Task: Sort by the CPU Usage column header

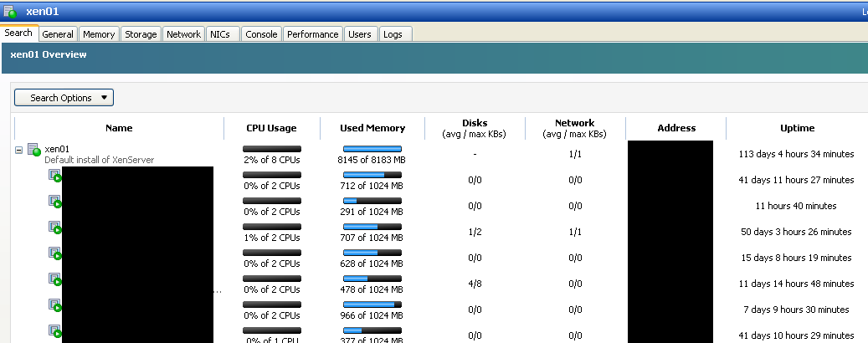Action: coord(271,128)
